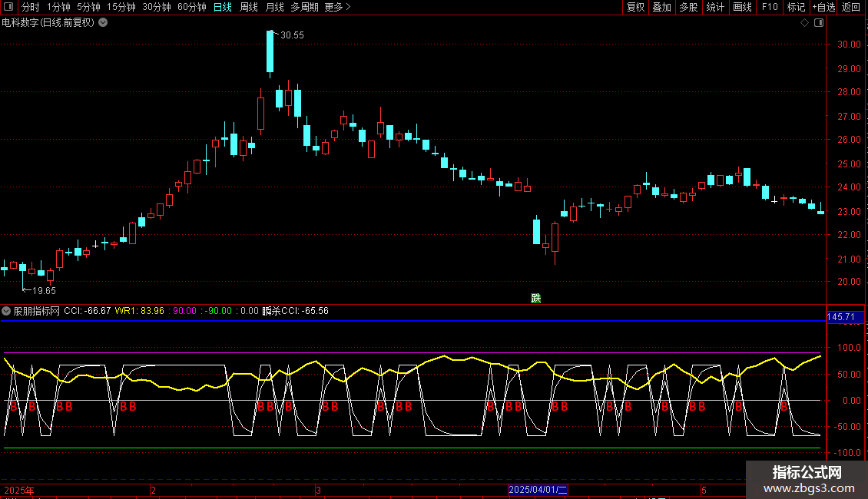Image resolution: width=868 pixels, height=499 pixels.
Task: Expand the 更多 periods menu
Action: coord(337,8)
